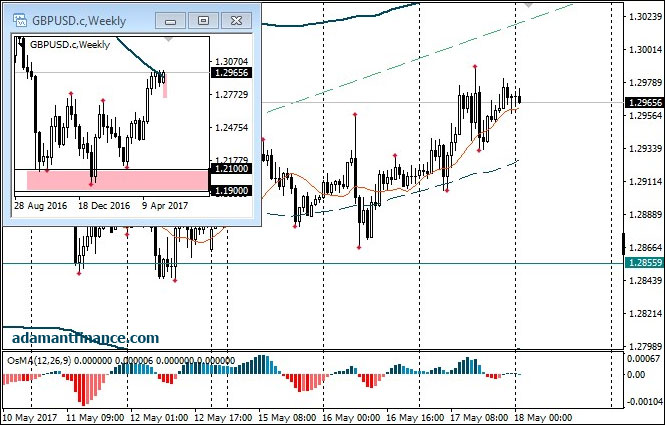Click the 1.29564 price on the main axis
Viewport: 665px width, 425px height.
click(645, 116)
